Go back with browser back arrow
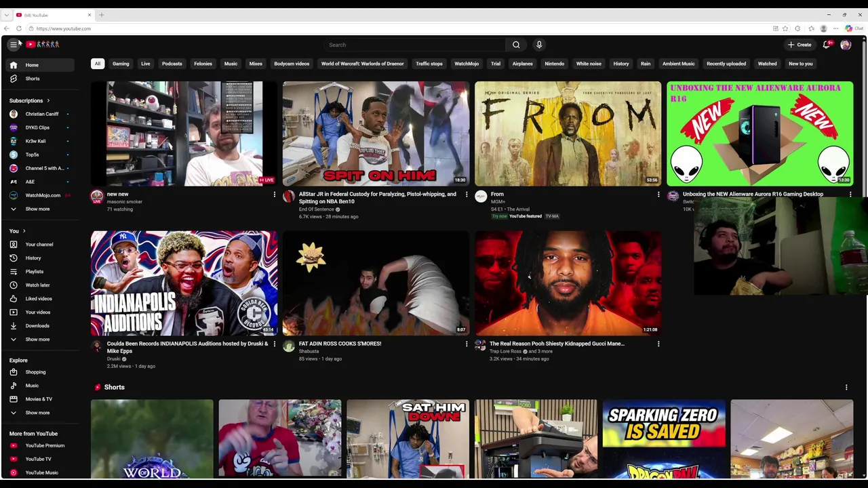This screenshot has width=868, height=488. point(7,28)
